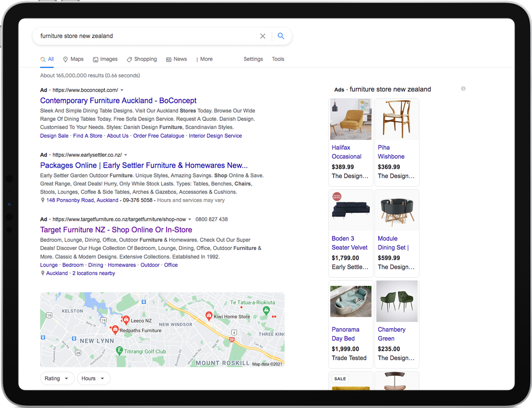The height and width of the screenshot is (408, 532).
Task: Open the More menu
Action: [x=204, y=59]
